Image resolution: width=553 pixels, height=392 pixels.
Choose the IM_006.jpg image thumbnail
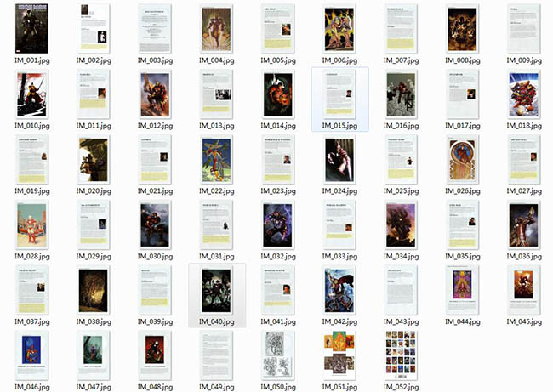339,29
